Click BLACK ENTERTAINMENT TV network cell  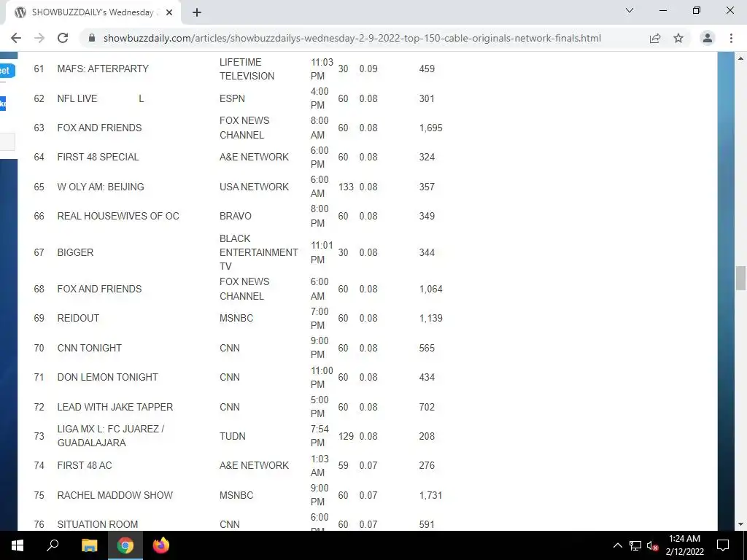click(x=259, y=252)
